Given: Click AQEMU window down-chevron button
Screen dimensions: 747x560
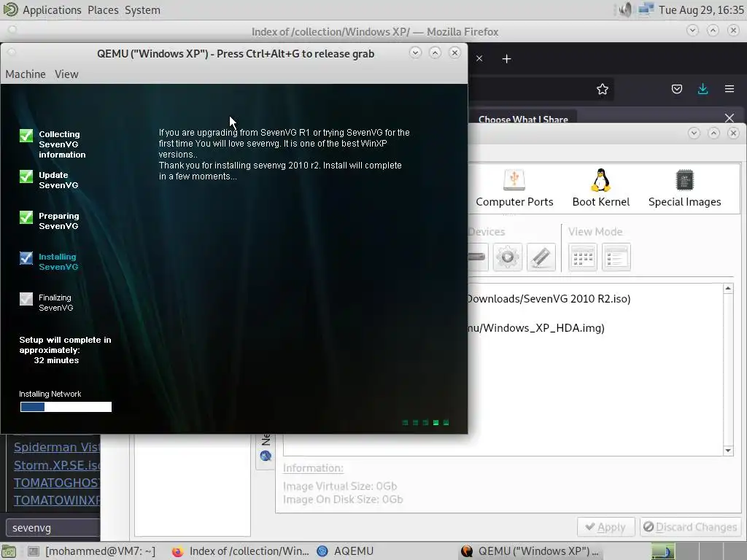Looking at the screenshot, I should coord(694,133).
